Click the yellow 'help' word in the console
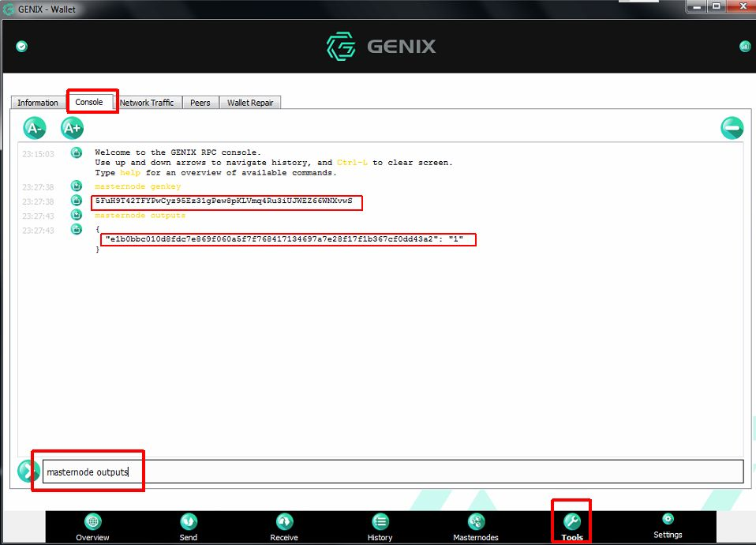Screen dimensions: 756x545 [130, 173]
